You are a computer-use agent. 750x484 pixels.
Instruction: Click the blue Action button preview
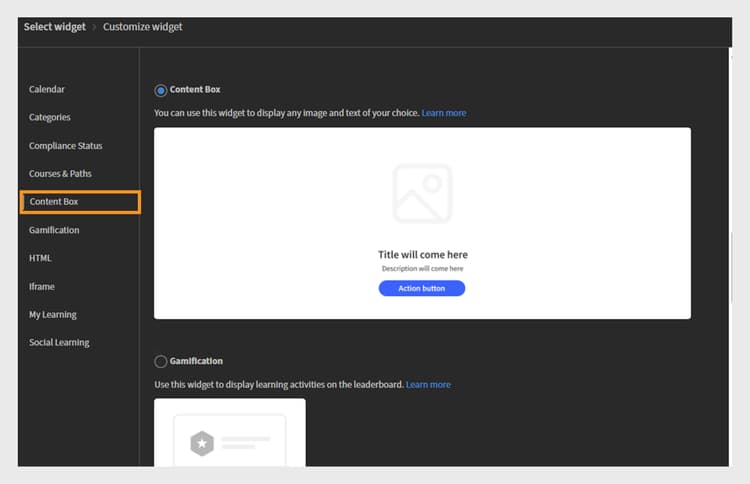tap(422, 288)
